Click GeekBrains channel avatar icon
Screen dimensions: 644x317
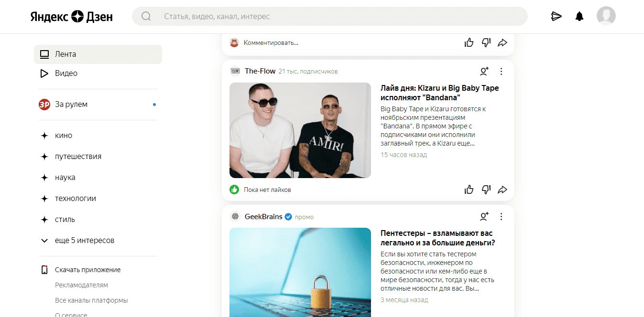tap(235, 217)
